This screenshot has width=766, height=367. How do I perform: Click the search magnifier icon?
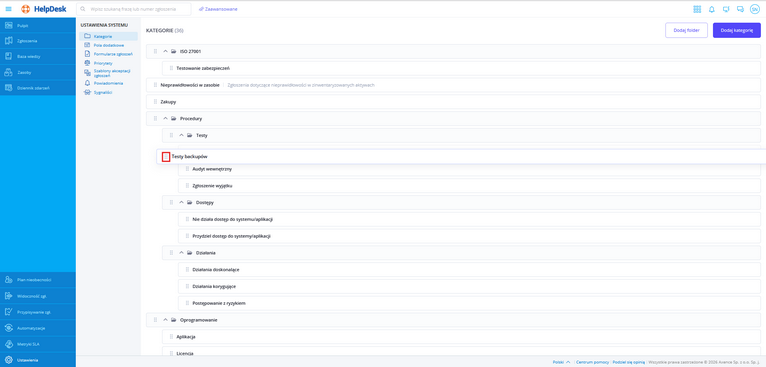point(83,9)
